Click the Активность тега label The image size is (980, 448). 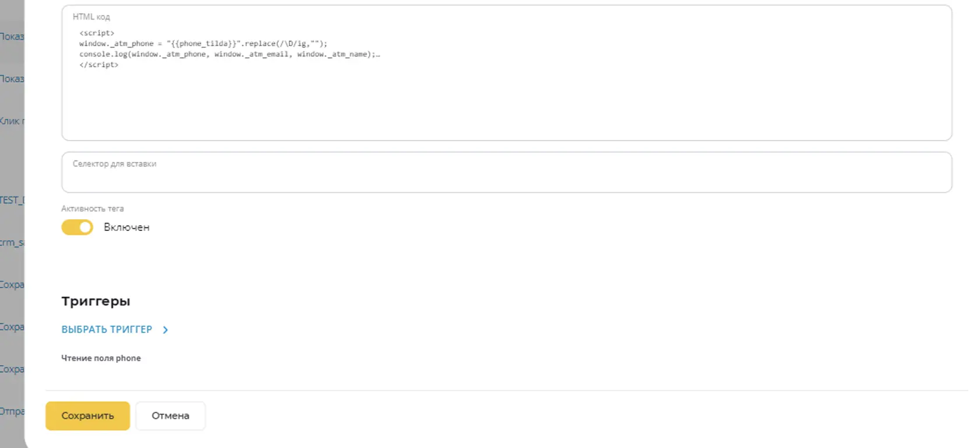92,208
